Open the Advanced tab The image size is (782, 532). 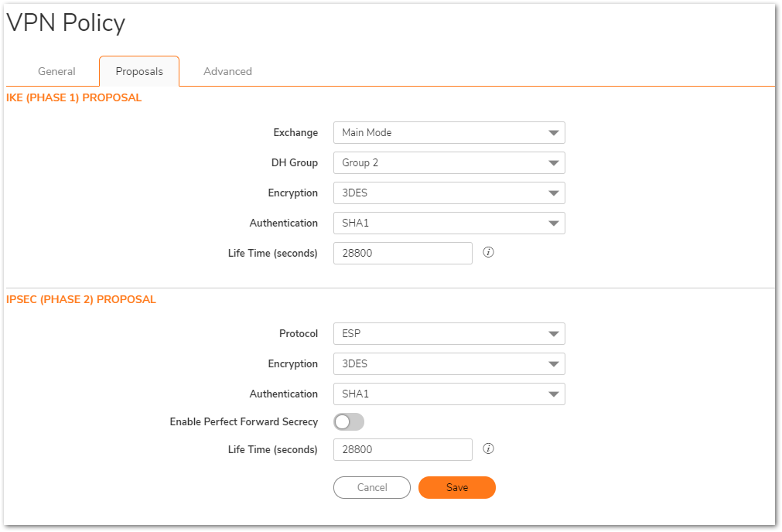(227, 71)
